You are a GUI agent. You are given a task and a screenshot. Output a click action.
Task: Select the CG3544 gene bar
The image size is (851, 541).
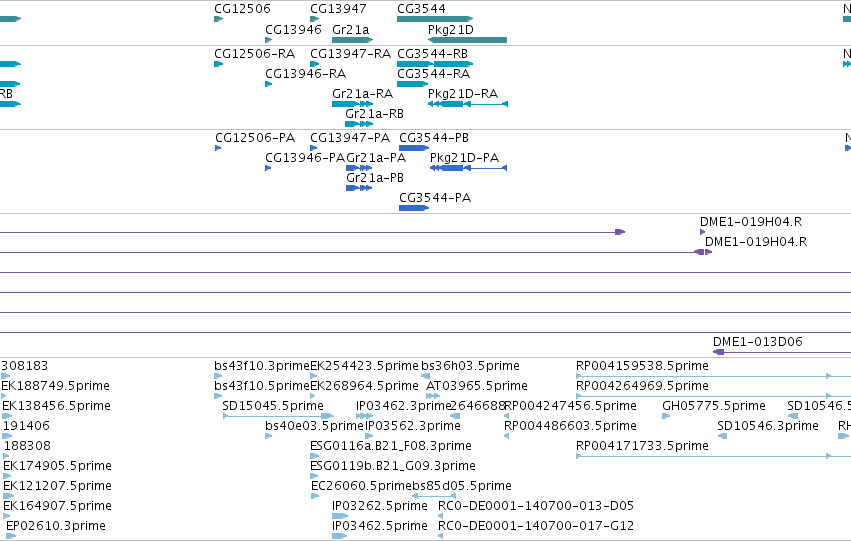coord(435,19)
